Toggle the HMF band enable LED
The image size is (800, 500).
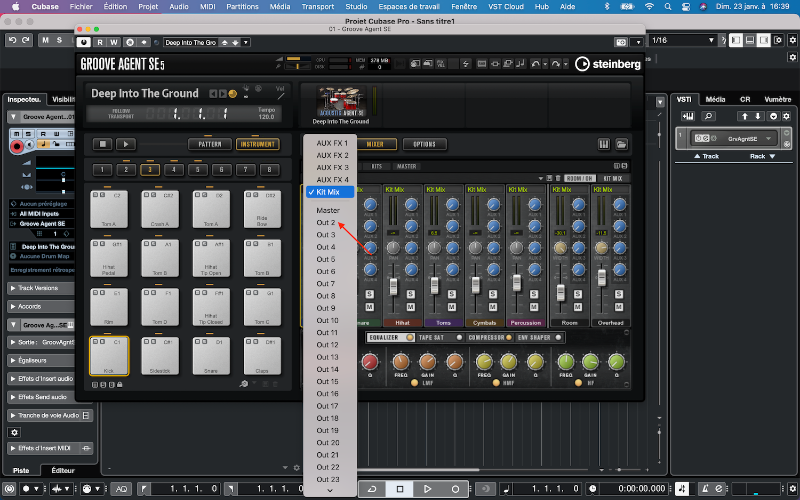496,383
